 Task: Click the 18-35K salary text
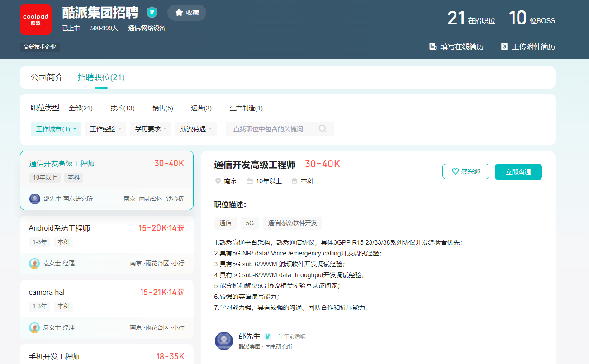(x=170, y=356)
